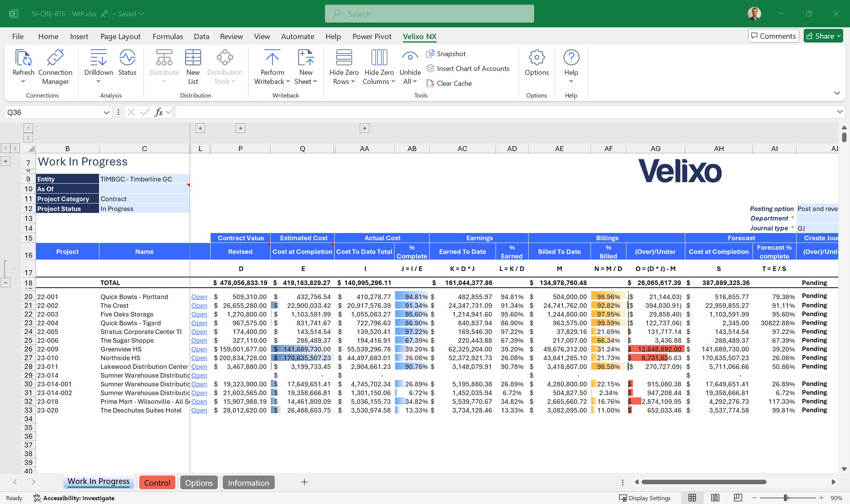Viewport: 850px width, 504px height.
Task: Expand row group at row 7
Action: click(x=6, y=161)
